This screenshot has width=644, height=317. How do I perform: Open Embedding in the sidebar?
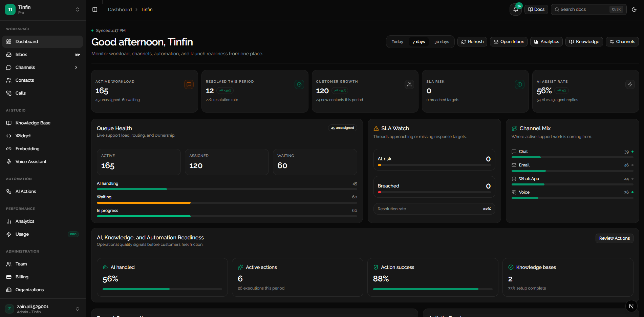tap(43, 149)
